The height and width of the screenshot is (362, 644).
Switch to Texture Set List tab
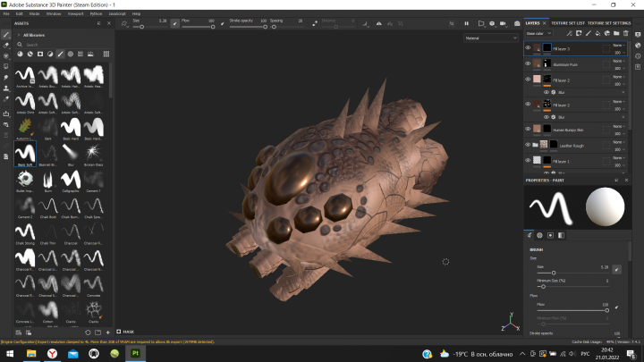point(568,23)
